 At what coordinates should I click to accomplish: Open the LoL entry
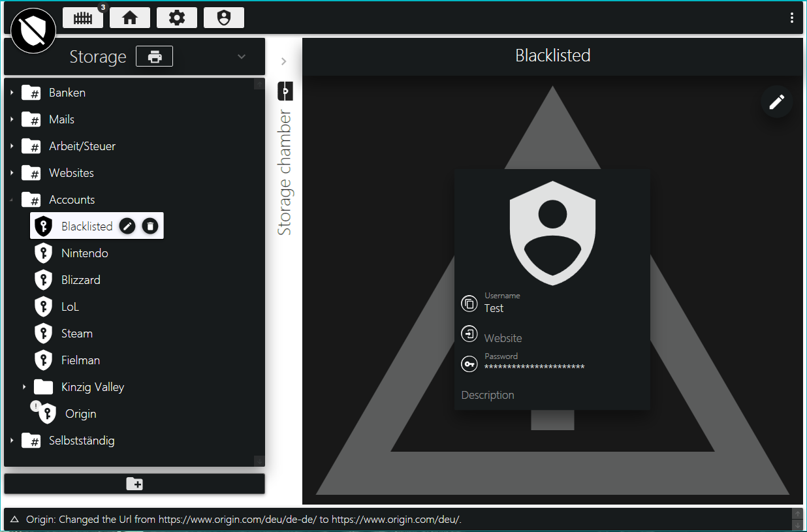(x=70, y=307)
